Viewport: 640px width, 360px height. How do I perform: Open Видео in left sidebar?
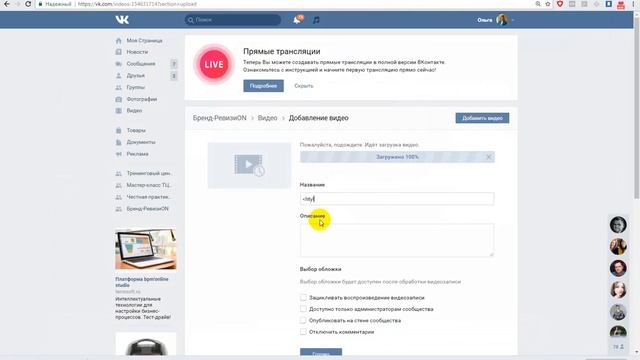pos(134,111)
